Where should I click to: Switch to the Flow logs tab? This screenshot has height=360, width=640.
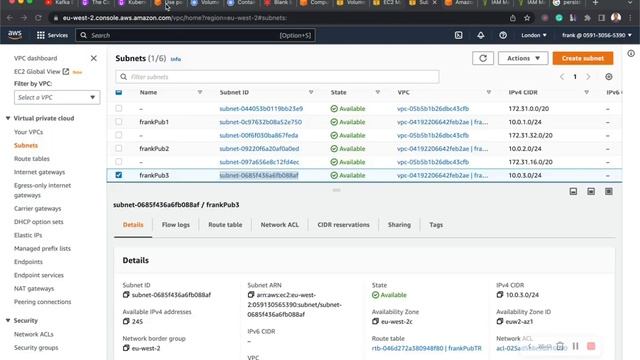pyautogui.click(x=176, y=225)
